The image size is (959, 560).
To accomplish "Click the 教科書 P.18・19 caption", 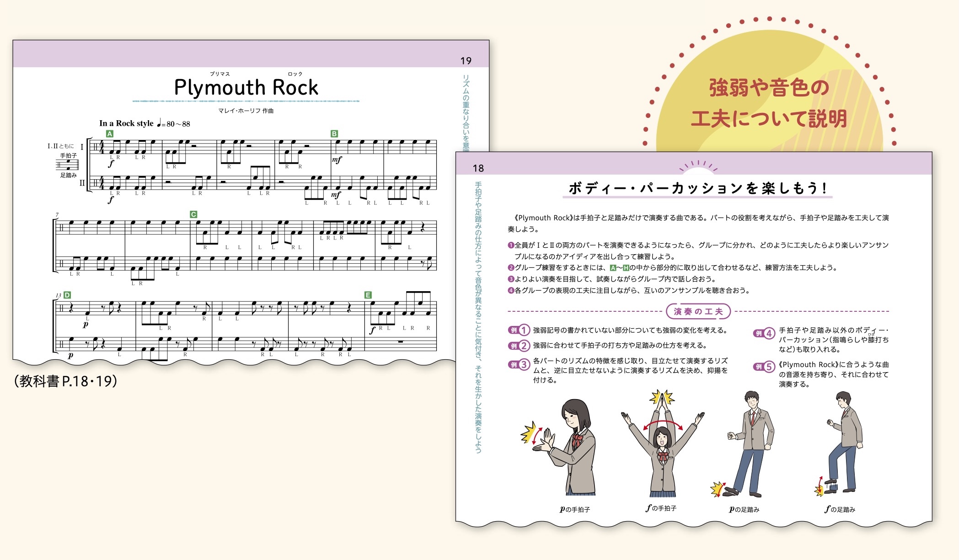I will (x=65, y=381).
